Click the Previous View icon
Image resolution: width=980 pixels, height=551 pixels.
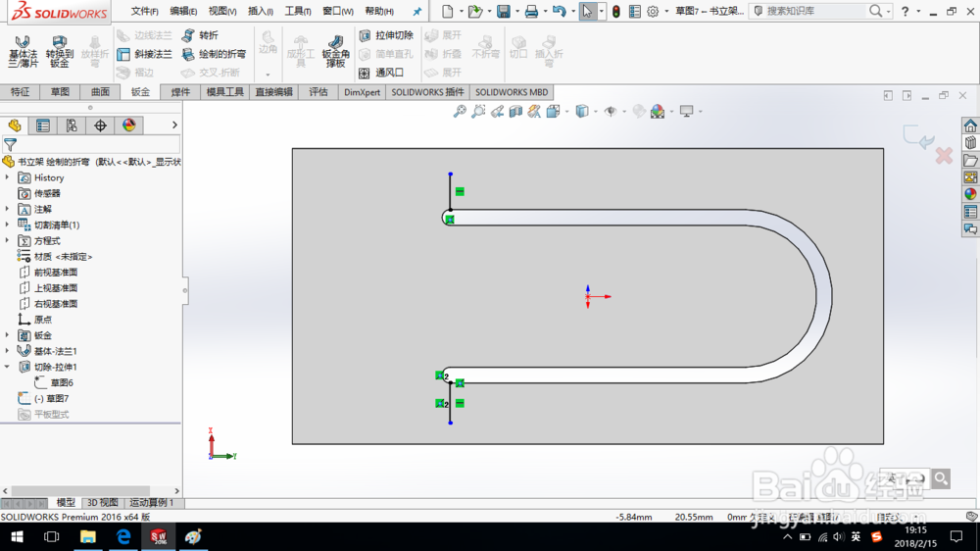(x=497, y=112)
